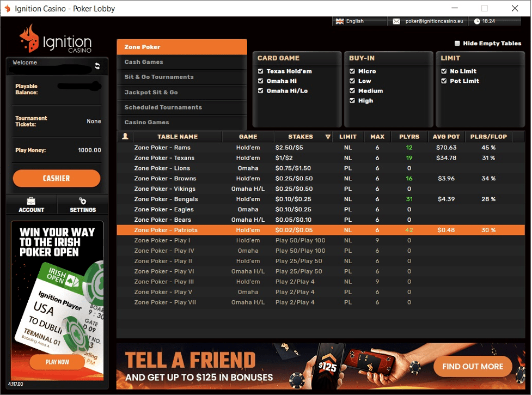Viewport: 532px width, 395px height.
Task: Click Find Out More button
Action: coord(473,367)
